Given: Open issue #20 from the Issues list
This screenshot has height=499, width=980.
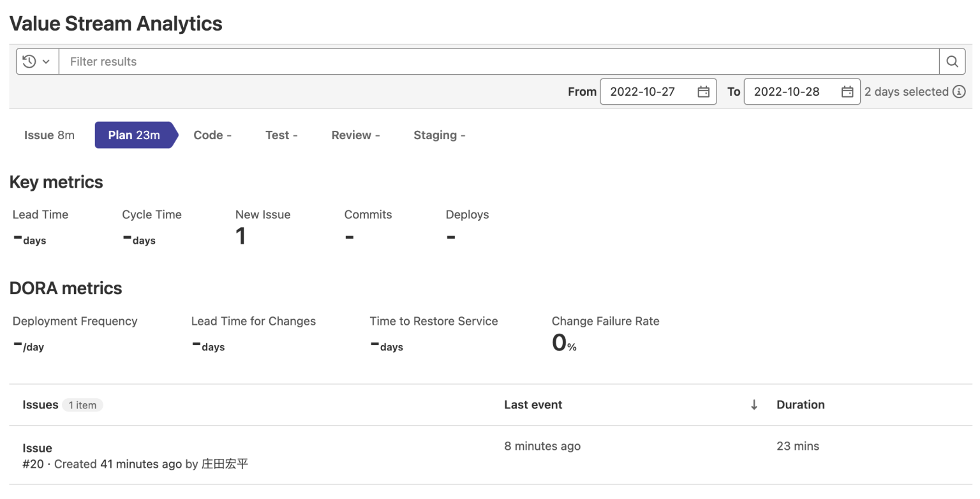Looking at the screenshot, I should [x=37, y=448].
